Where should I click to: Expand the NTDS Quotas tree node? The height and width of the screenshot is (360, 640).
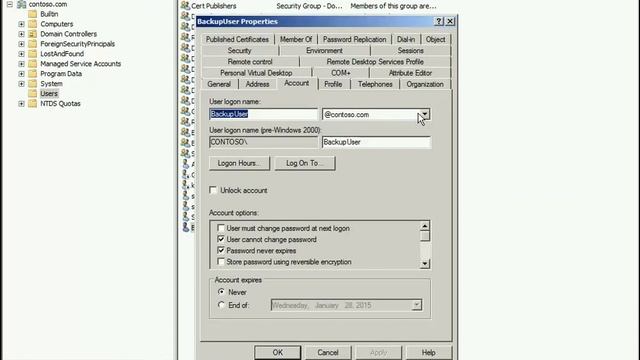coord(22,104)
